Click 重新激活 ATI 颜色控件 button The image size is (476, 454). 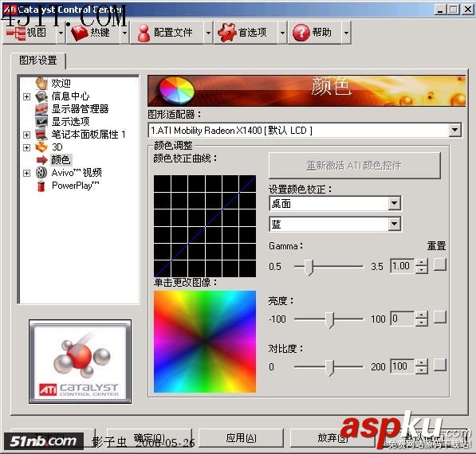click(354, 166)
